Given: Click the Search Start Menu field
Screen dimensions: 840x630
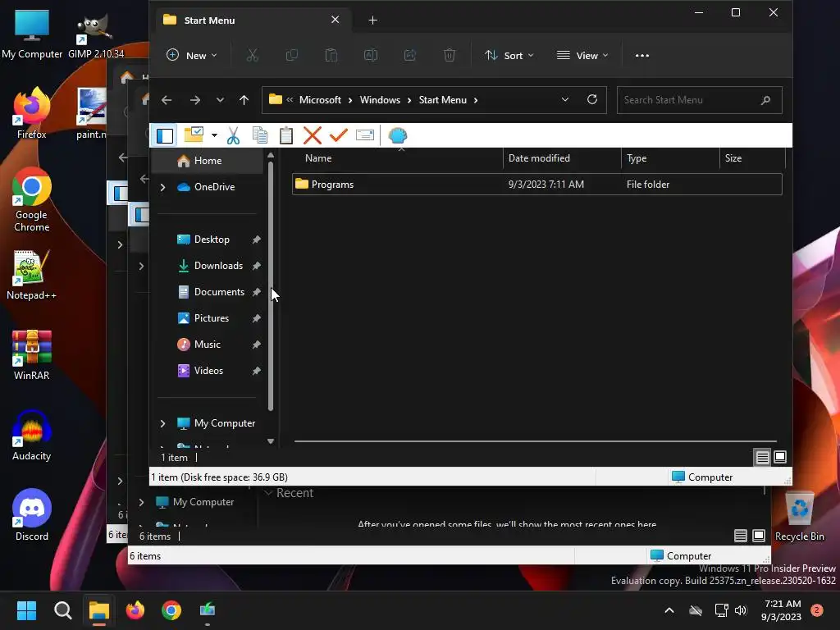Looking at the screenshot, I should [699, 100].
